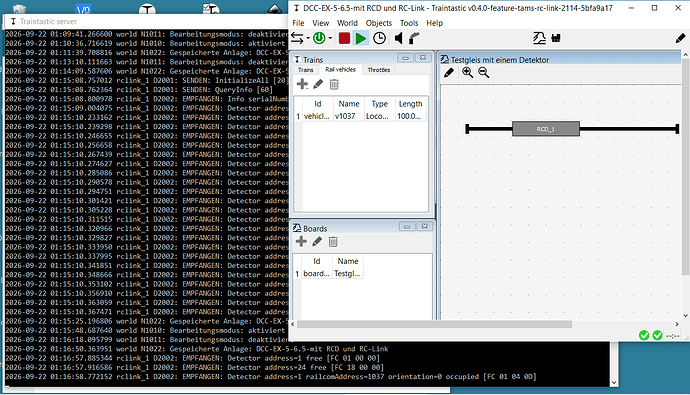Open the View menu

tap(320, 23)
